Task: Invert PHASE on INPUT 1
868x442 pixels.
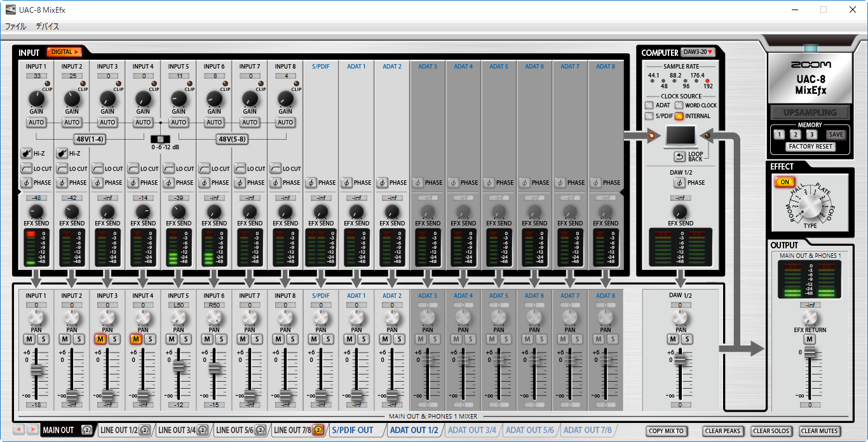Action: [27, 183]
